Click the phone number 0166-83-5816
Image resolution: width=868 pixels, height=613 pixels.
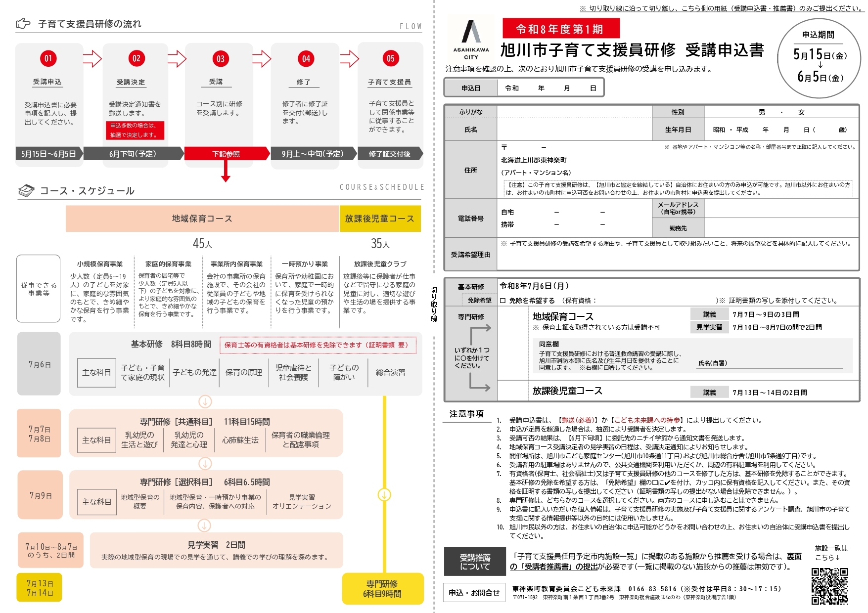[652, 589]
